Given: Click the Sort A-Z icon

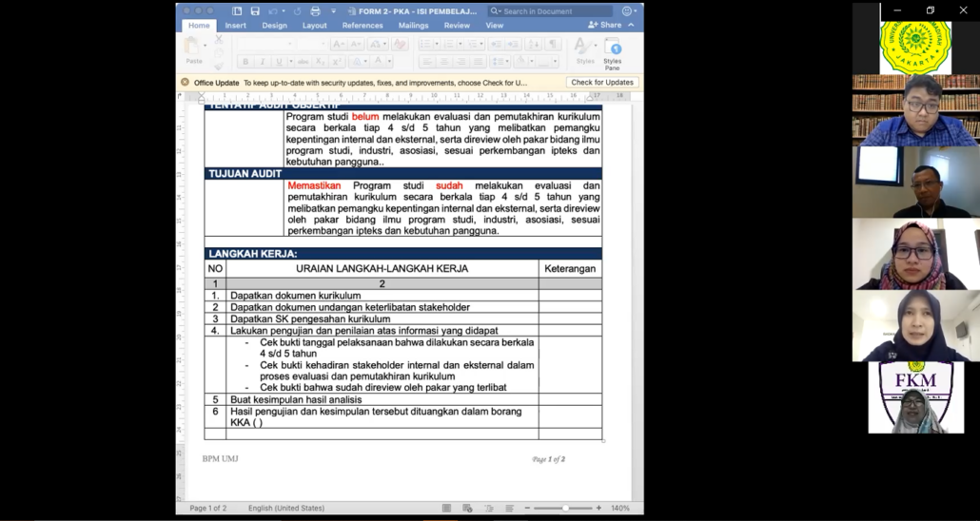Looking at the screenshot, I should click(533, 45).
